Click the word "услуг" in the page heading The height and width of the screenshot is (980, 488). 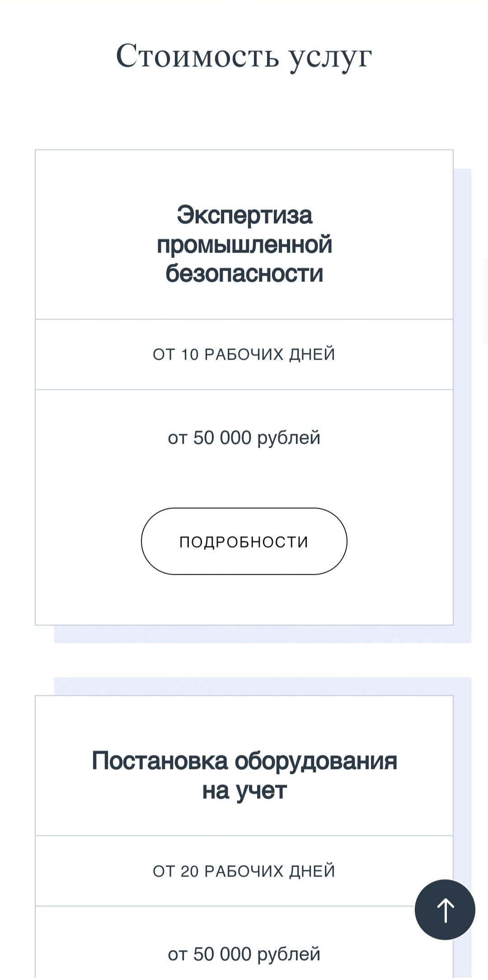[x=330, y=57]
